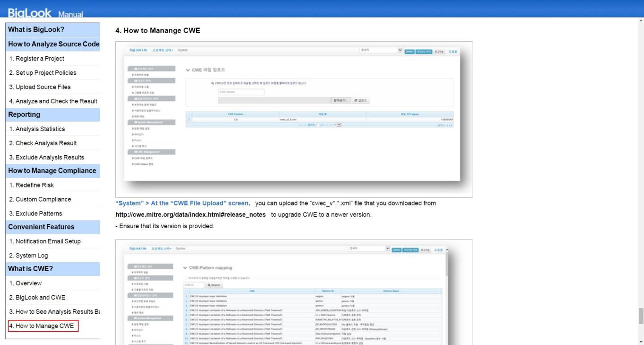Click the CWE-Pattern mapping screenshot image

[x=294, y=292]
